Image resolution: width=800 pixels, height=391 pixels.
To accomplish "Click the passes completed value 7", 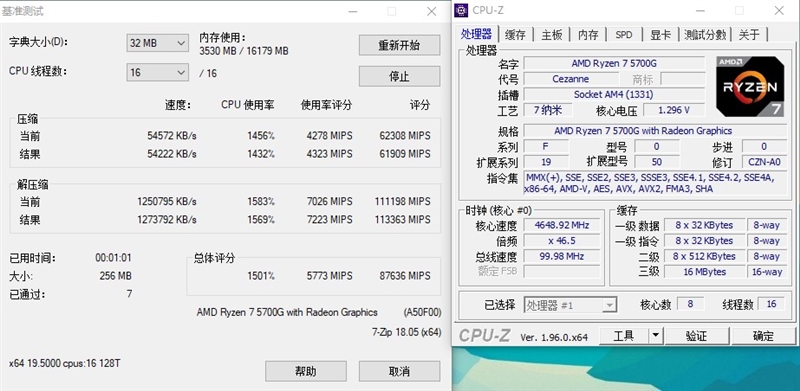I will tap(129, 294).
